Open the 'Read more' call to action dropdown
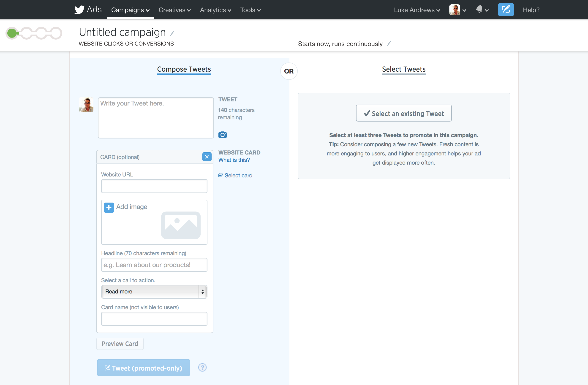The image size is (588, 385). click(154, 292)
